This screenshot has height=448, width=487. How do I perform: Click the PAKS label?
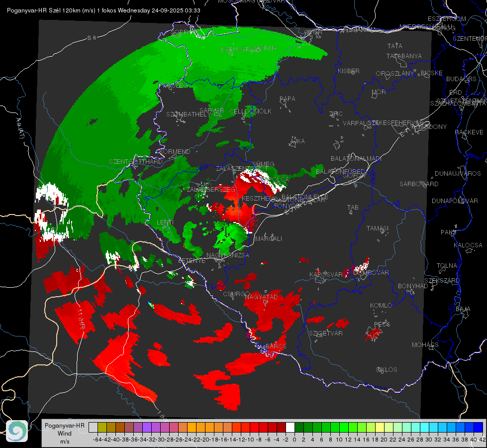point(449,232)
